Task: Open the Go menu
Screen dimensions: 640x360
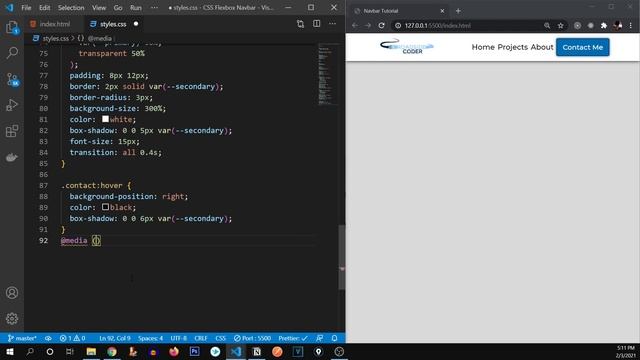Action: [118, 8]
